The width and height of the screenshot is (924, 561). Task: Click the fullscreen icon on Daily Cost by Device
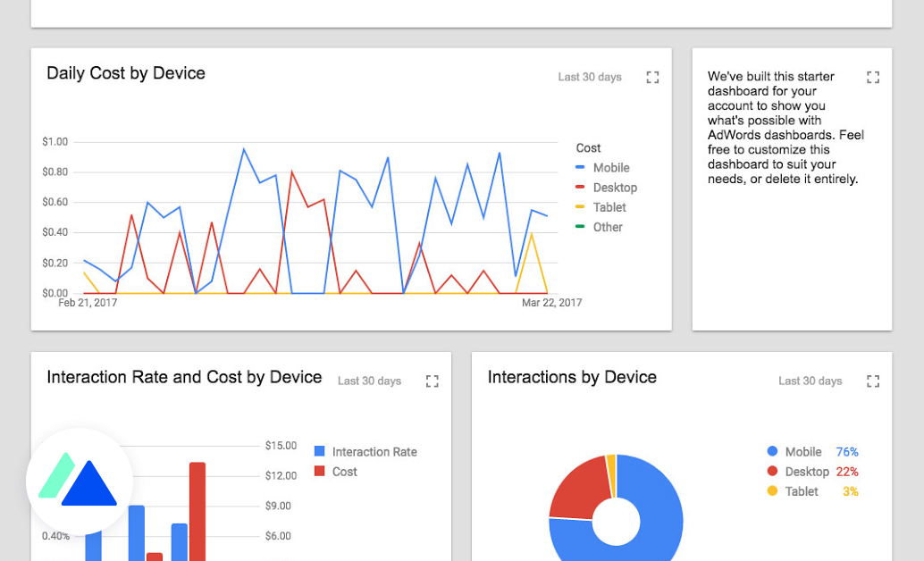coord(652,77)
